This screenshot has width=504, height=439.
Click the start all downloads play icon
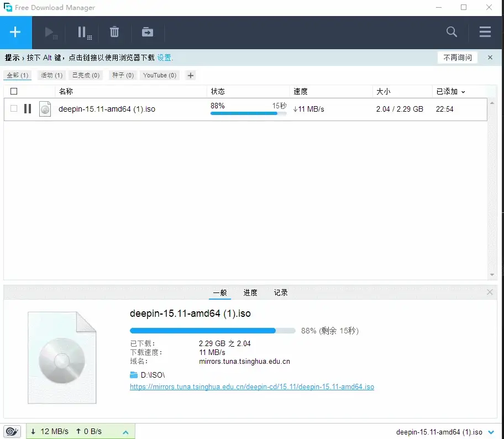pos(50,33)
